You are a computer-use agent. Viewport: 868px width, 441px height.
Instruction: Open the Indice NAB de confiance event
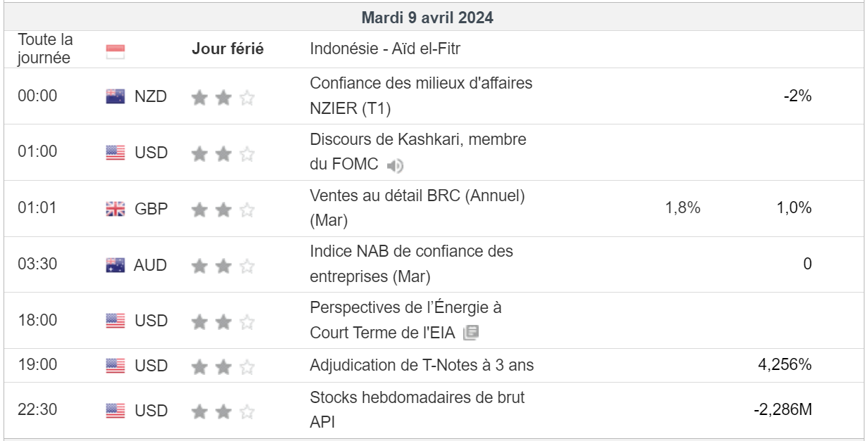pos(411,264)
